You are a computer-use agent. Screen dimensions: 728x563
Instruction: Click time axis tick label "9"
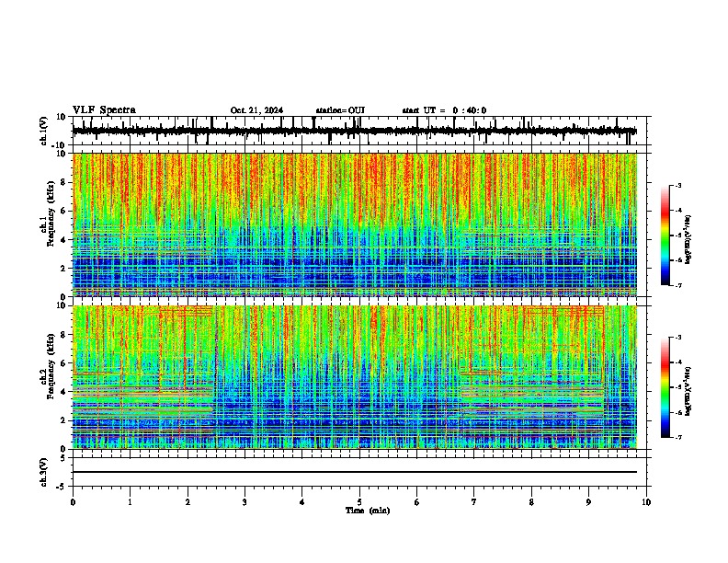tap(588, 502)
